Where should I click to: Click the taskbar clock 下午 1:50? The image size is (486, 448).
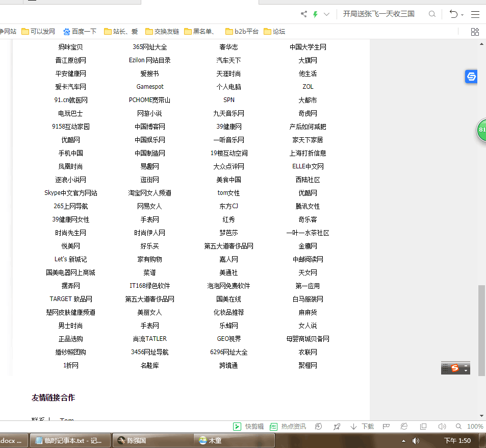[x=457, y=440]
